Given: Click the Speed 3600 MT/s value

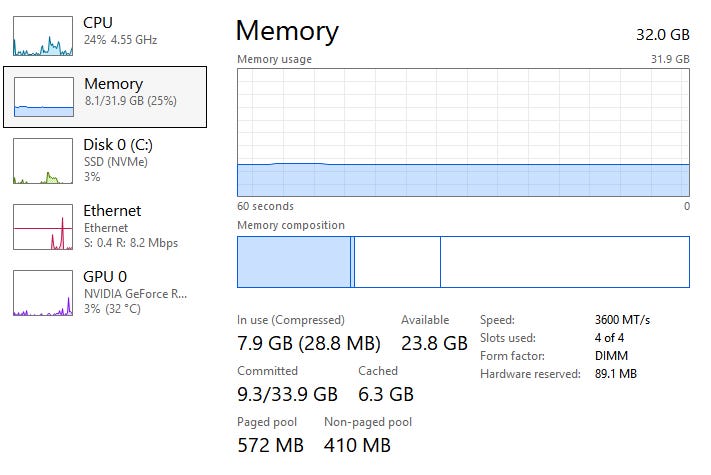Looking at the screenshot, I should click(x=622, y=320).
